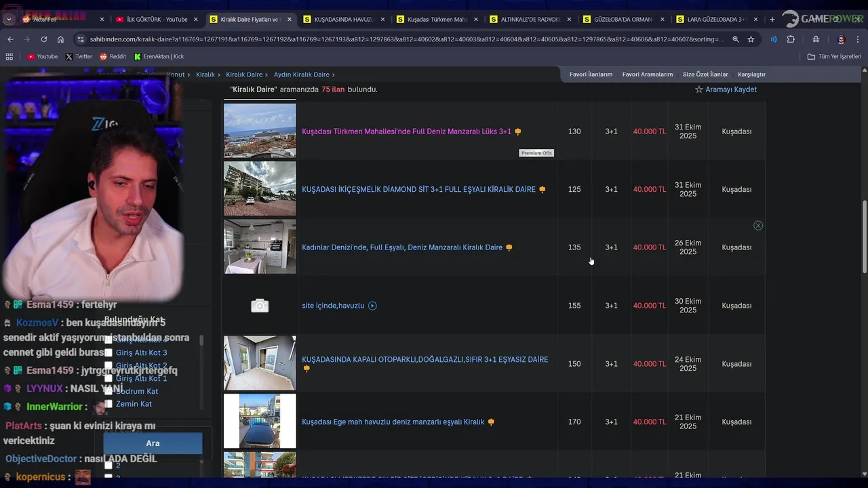Open the 'Kiralık Daire' breadcrumb link
868x488 pixels.
[x=244, y=75]
